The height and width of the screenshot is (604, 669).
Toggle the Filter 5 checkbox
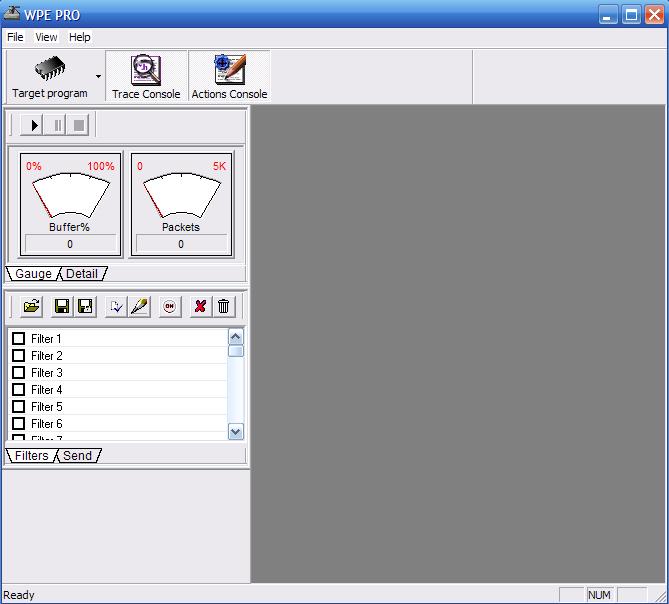(18, 407)
